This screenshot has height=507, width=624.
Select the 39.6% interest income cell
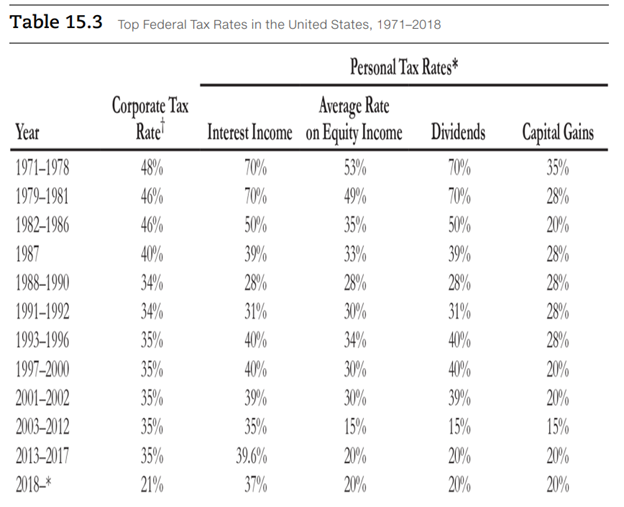(x=250, y=459)
